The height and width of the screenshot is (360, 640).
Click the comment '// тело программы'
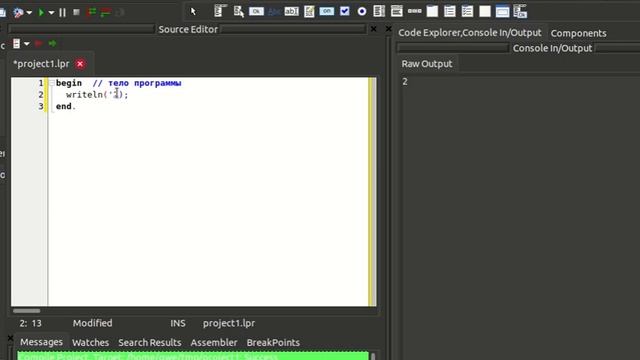137,83
